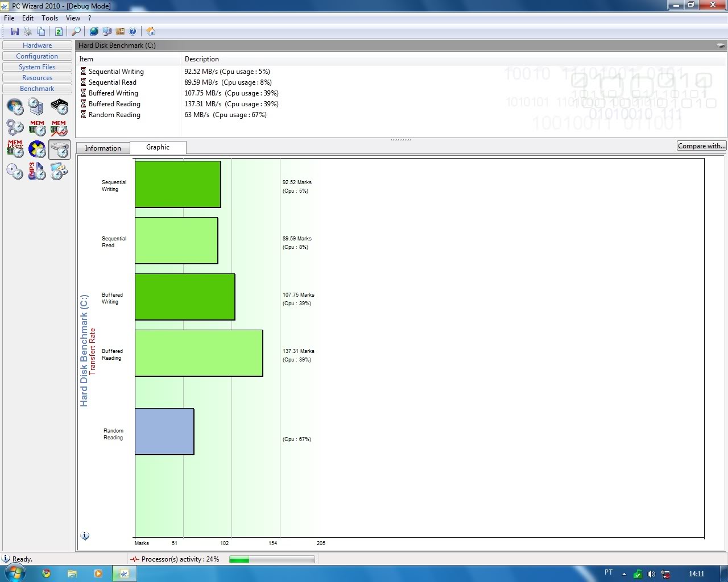The image size is (728, 582).
Task: Click the Print toolbar icon
Action: click(x=27, y=31)
